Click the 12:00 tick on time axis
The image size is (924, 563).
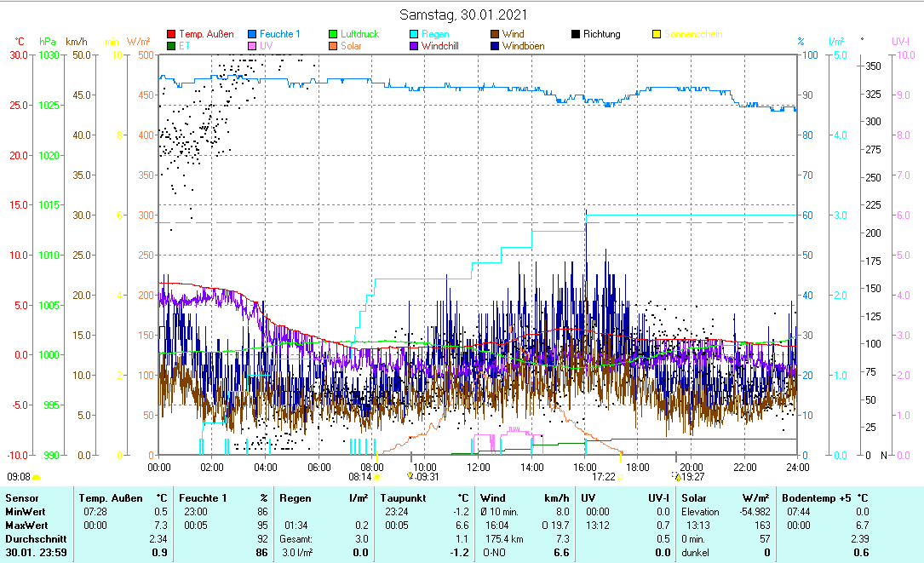479,467
